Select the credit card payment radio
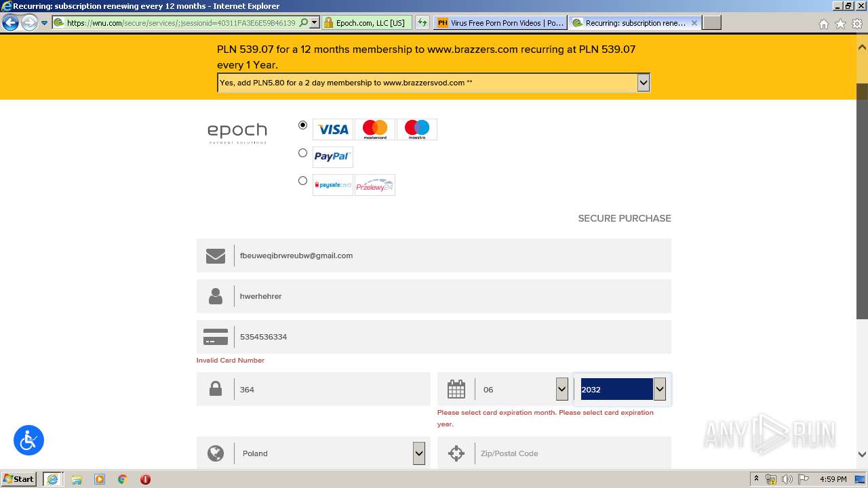 pos(302,125)
